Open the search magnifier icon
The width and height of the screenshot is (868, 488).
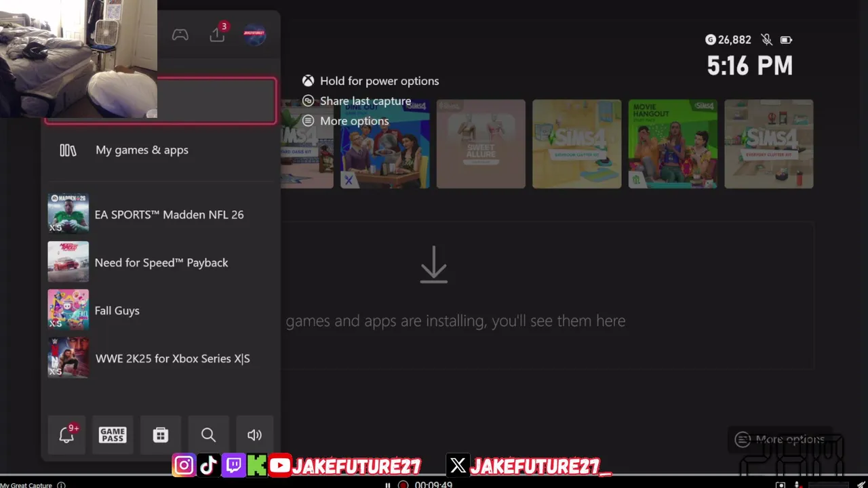pos(208,434)
